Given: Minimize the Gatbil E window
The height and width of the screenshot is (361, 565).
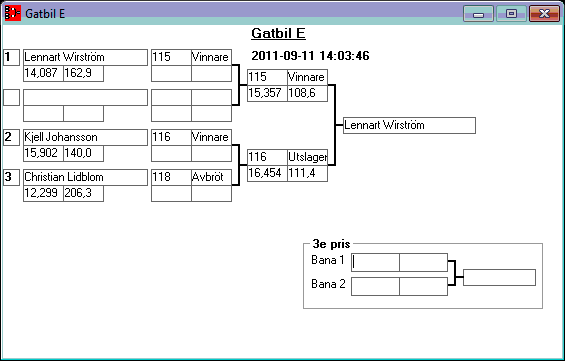Looking at the screenshot, I should click(x=478, y=14).
